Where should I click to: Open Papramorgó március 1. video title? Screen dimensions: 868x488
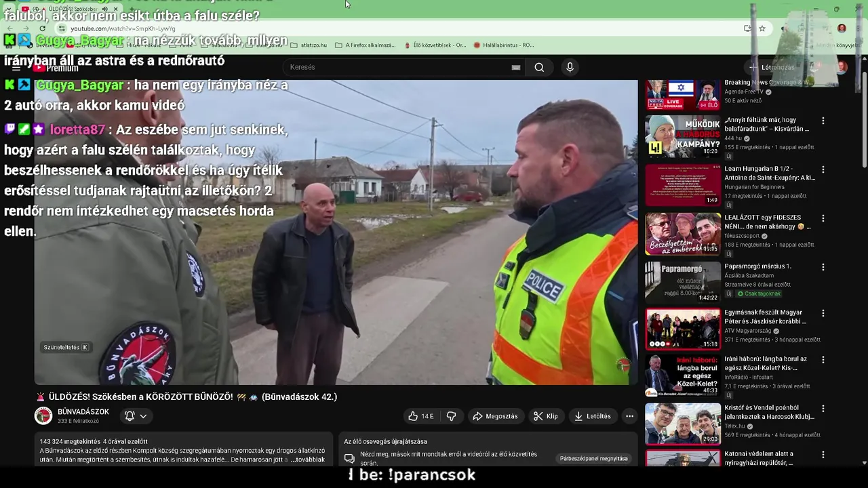(x=757, y=266)
